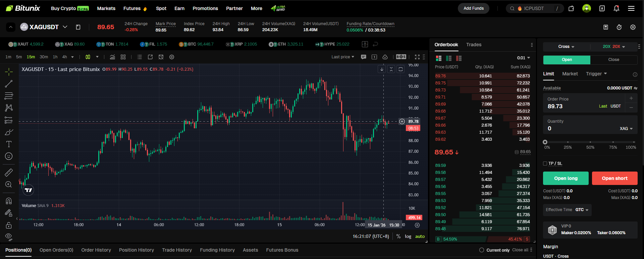Viewport: 644px width, 259px height.
Task: Select the crosshair cursor drawing tool
Action: tap(9, 72)
